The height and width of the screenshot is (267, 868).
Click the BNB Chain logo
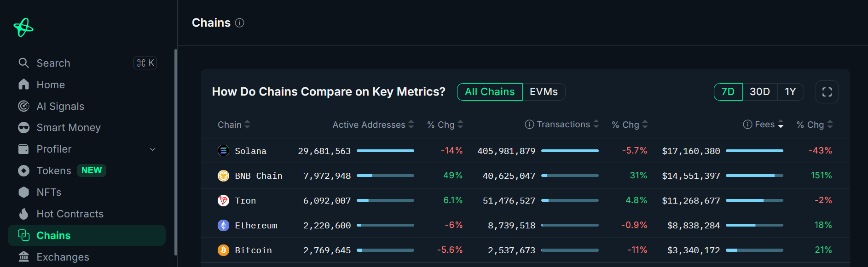pos(223,176)
